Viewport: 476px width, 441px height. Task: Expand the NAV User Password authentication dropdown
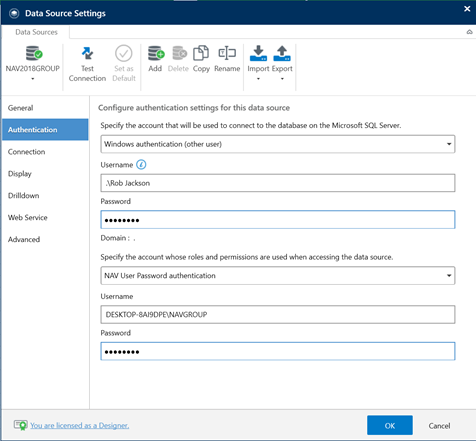(278, 276)
